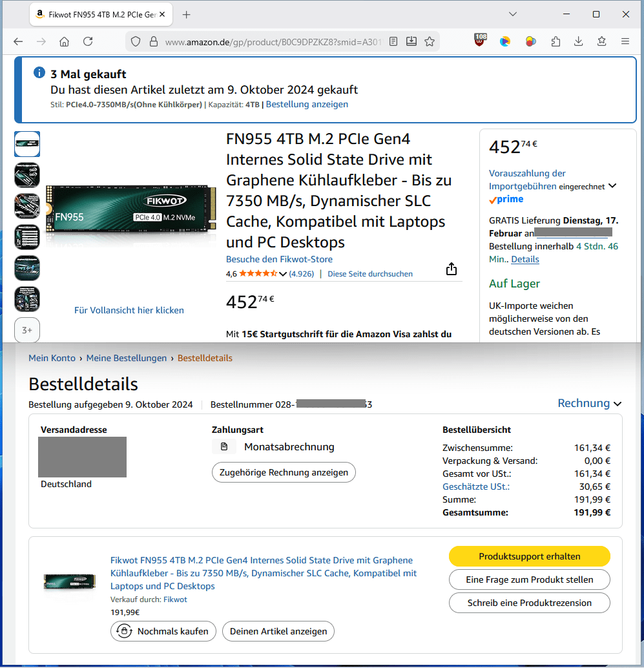This screenshot has height=668, width=644.
Task: Click the 'Monatsabrechnung' payment text
Action: pos(289,446)
